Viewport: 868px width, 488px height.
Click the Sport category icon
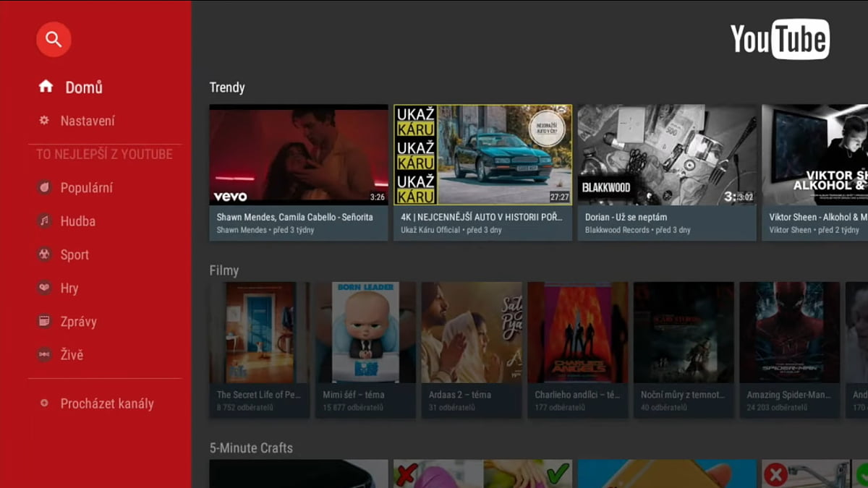[x=45, y=254]
